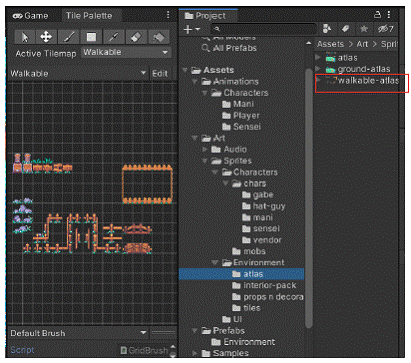Toggle the Project panel lock icon

point(377,14)
